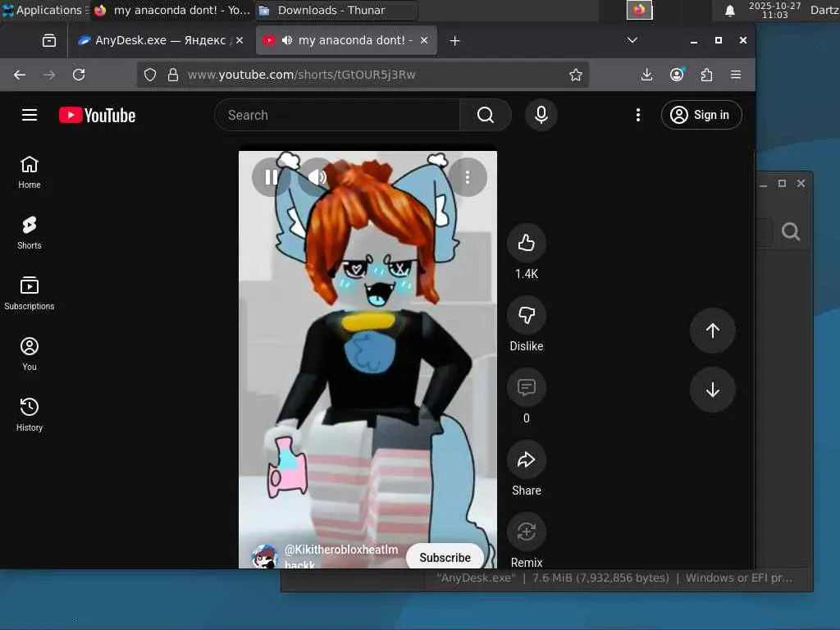Open the Dartz user menu in the panel
The height and width of the screenshot is (630, 840).
[824, 10]
